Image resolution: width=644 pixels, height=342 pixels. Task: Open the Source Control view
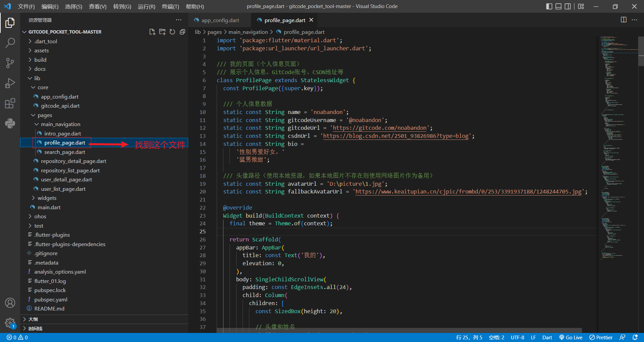pyautogui.click(x=10, y=63)
